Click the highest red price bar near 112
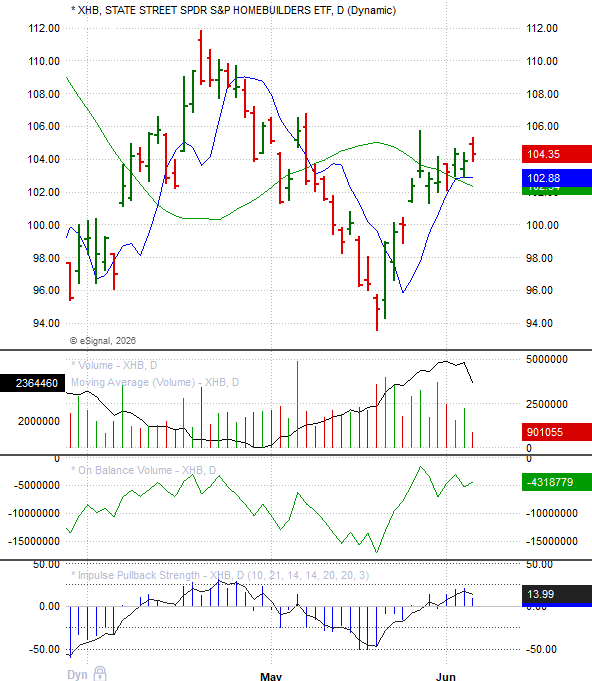This screenshot has width=592, height=681. [x=201, y=57]
